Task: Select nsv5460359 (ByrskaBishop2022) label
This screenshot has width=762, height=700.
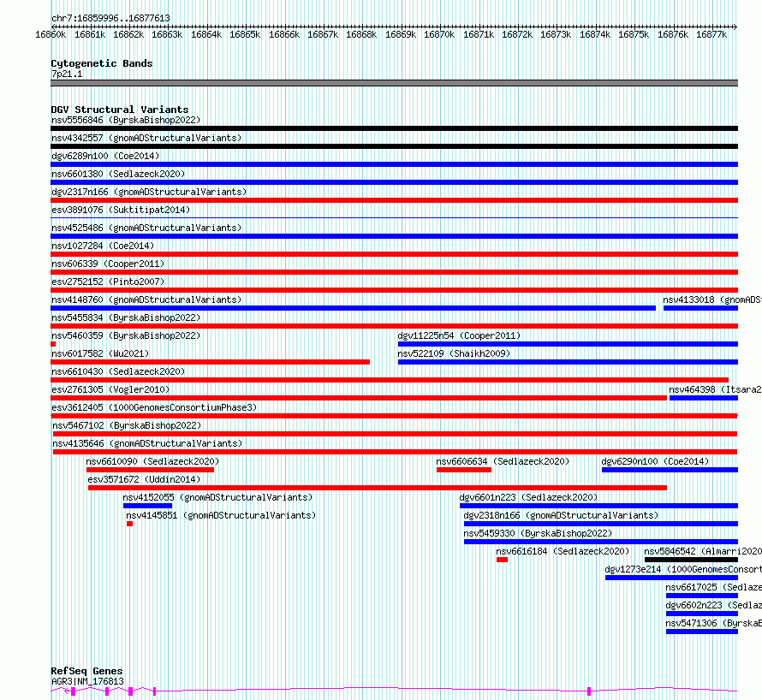Action: [x=126, y=335]
